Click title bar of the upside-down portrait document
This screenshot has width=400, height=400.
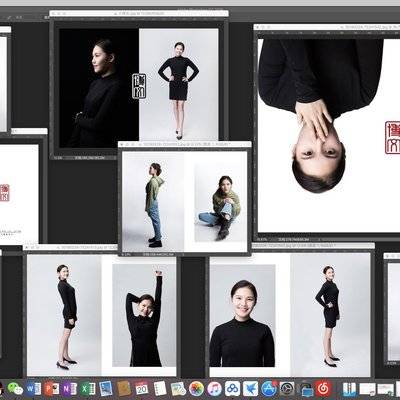(x=327, y=27)
